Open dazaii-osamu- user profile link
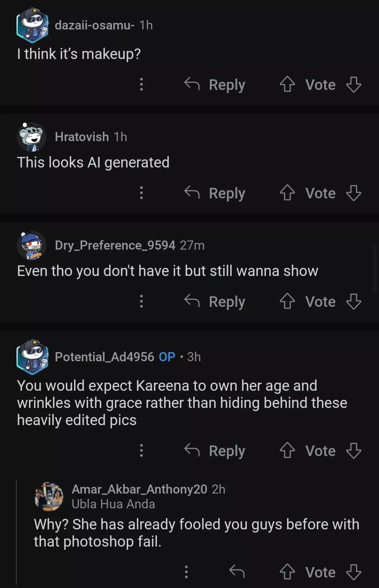 point(94,25)
